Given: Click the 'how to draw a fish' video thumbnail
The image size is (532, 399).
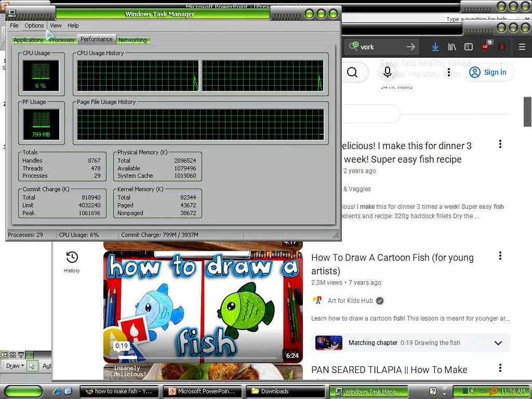Looking at the screenshot, I should coord(203,307).
